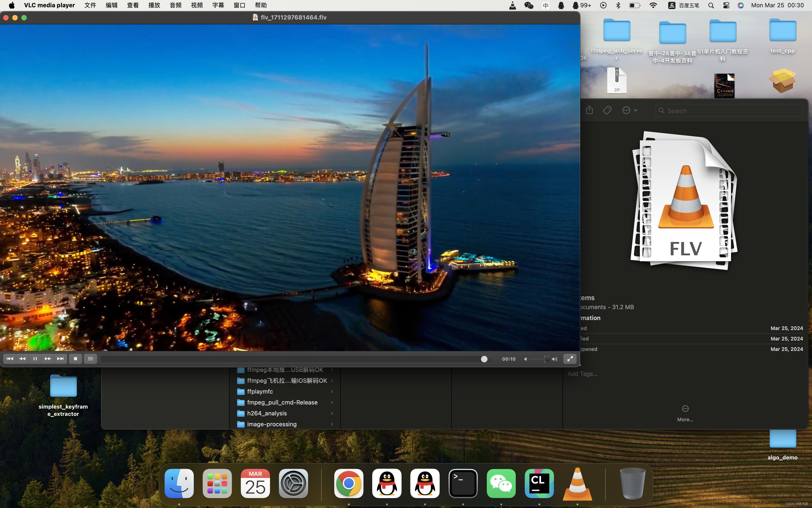The height and width of the screenshot is (508, 812).
Task: Open CLion from the Dock
Action: point(539,483)
